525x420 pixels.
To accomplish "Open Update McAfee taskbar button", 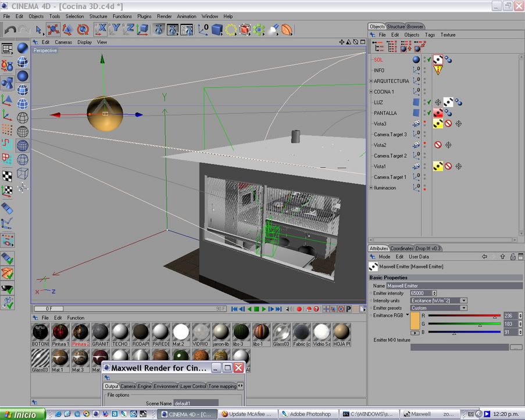I will coord(247,414).
